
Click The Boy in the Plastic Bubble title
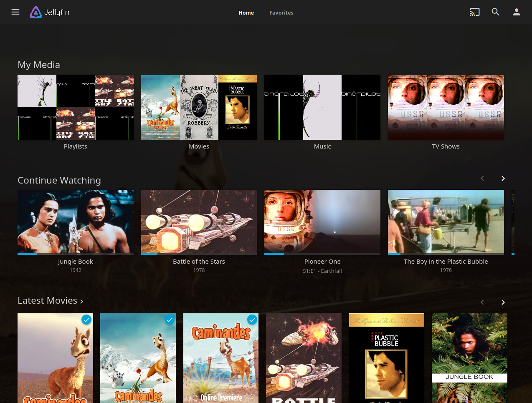pyautogui.click(x=446, y=262)
